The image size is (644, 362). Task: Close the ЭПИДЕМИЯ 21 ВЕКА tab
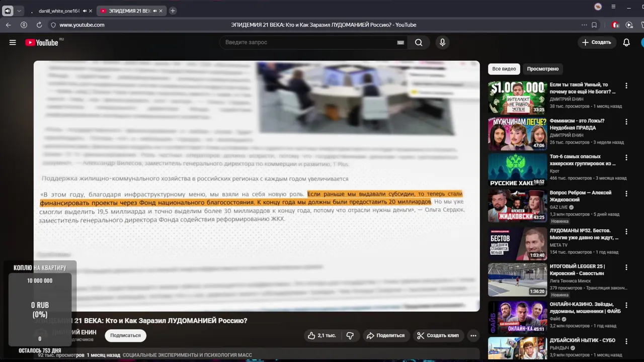pyautogui.click(x=161, y=11)
